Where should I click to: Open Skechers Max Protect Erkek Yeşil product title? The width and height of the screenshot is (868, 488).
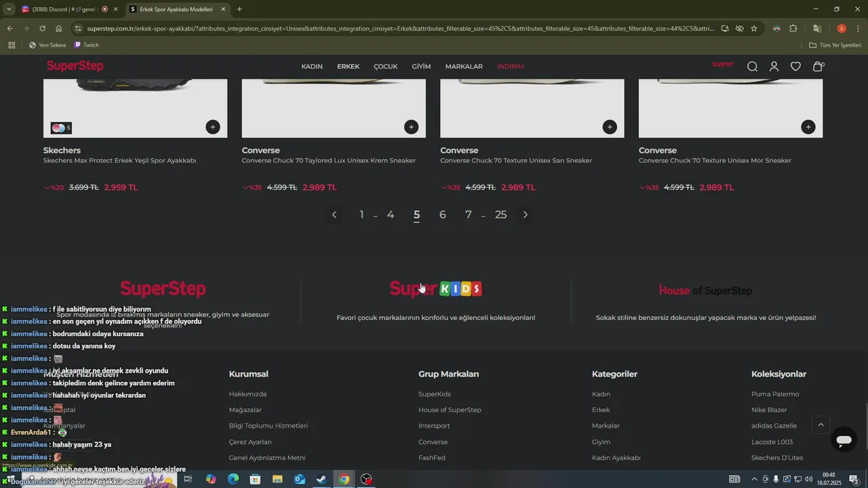(120, 161)
